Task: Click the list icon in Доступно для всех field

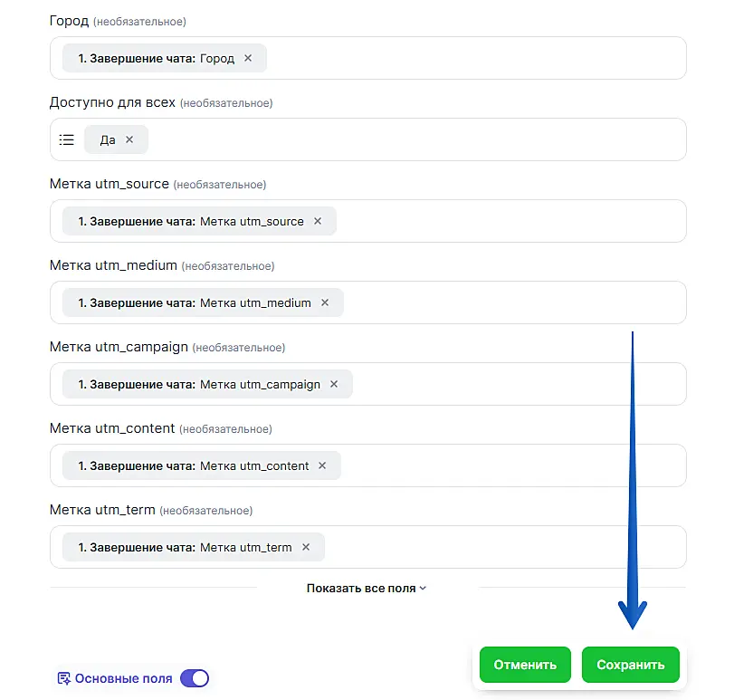Action: pos(67,139)
